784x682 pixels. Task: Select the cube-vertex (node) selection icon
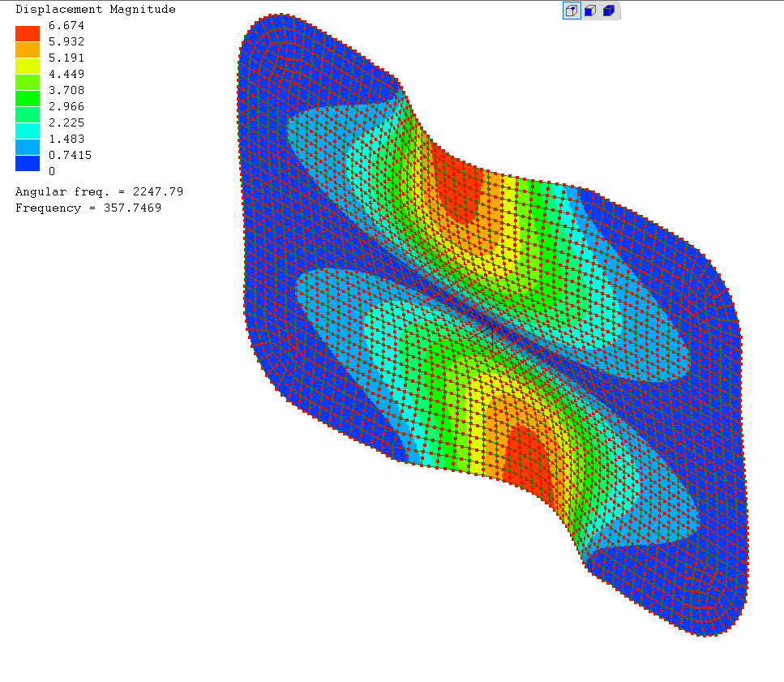pyautogui.click(x=572, y=11)
